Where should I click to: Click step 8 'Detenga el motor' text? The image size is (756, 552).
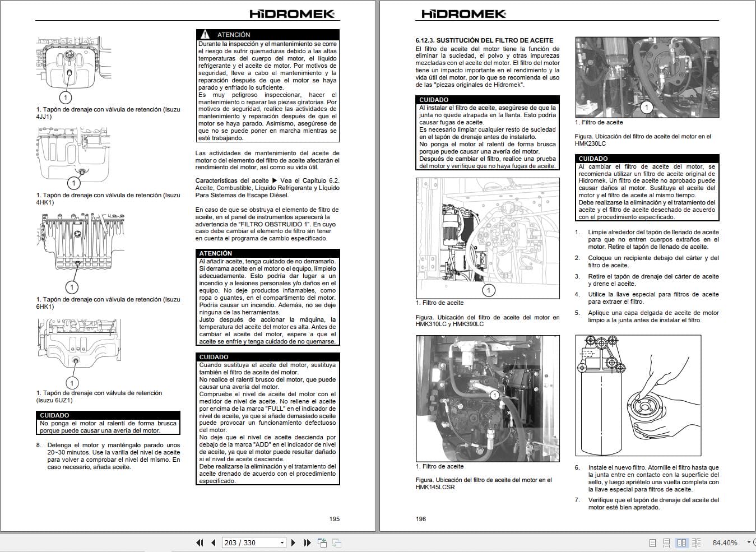point(108,456)
